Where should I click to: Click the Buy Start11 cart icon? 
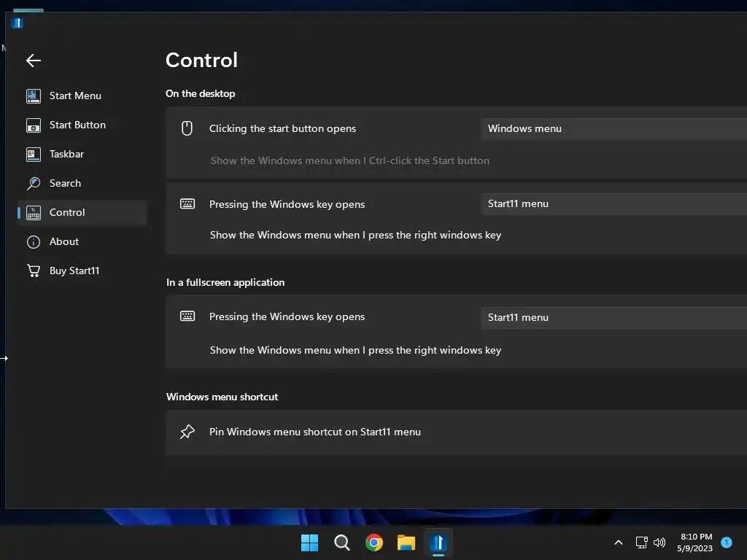tap(34, 271)
